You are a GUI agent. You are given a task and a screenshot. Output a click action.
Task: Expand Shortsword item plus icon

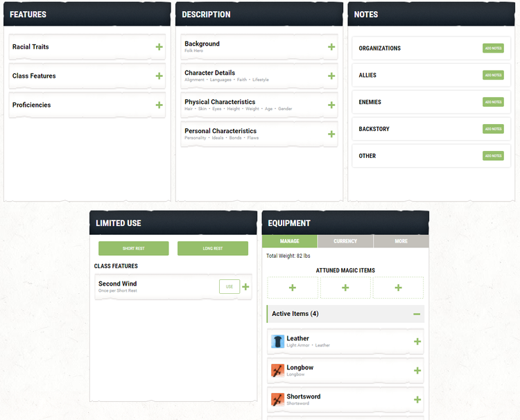click(417, 399)
